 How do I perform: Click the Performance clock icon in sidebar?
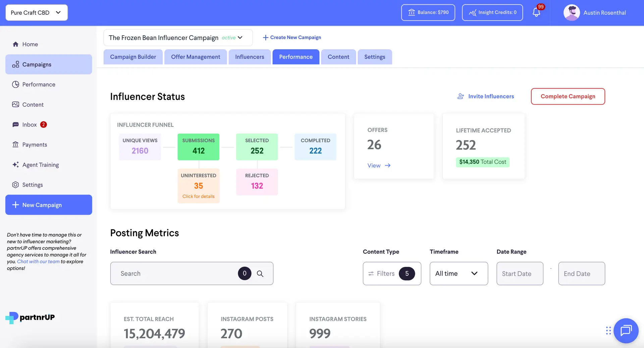15,84
